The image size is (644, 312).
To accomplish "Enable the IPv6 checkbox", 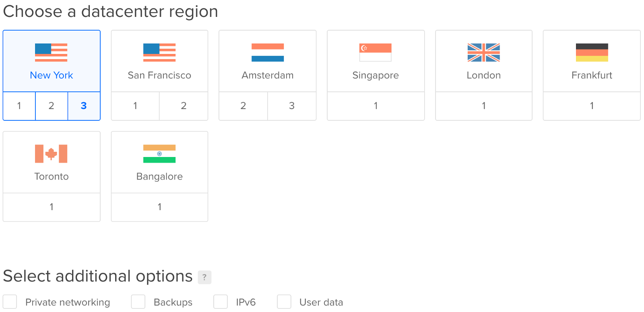I will (x=221, y=302).
